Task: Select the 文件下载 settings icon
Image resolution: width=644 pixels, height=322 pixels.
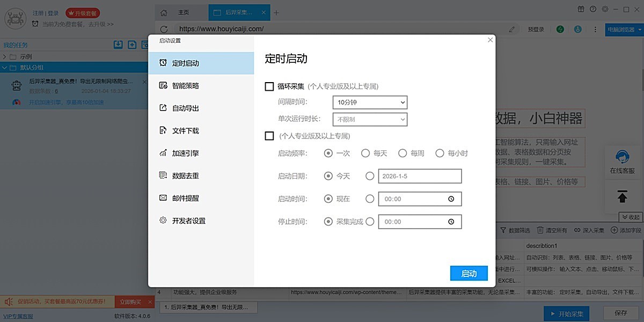Action: pyautogui.click(x=163, y=130)
